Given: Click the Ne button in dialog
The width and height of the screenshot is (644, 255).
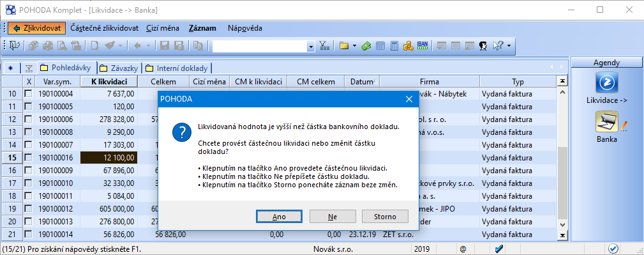Looking at the screenshot, I should point(333,217).
